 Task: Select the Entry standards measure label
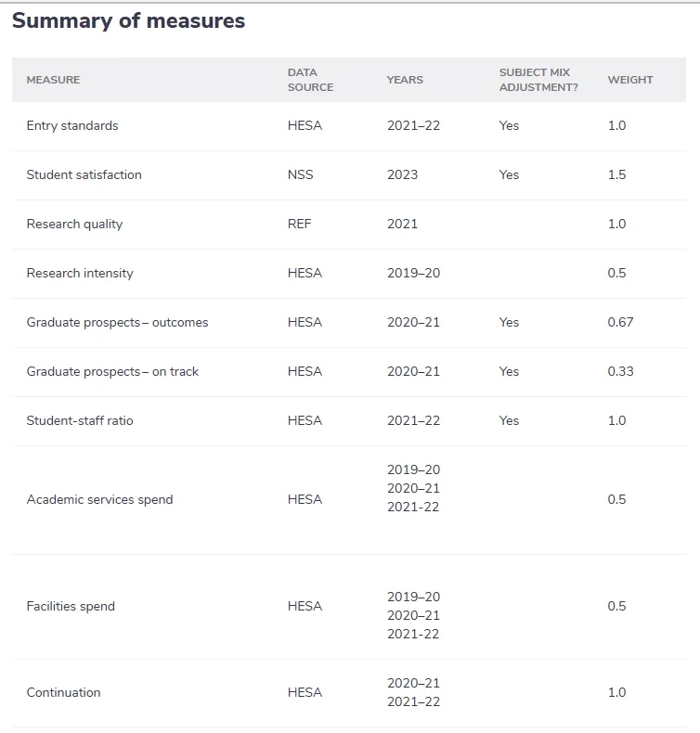[x=72, y=125]
